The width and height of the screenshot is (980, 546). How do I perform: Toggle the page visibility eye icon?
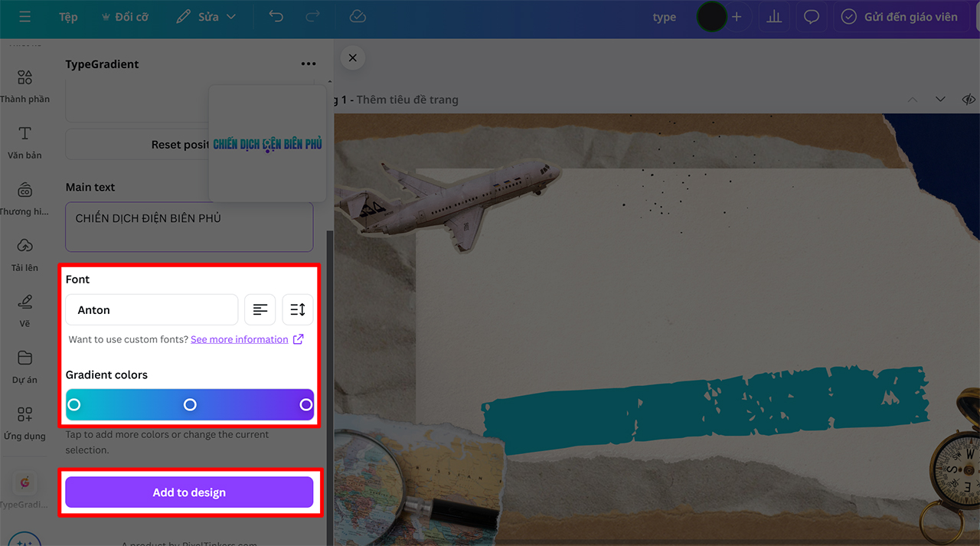968,99
